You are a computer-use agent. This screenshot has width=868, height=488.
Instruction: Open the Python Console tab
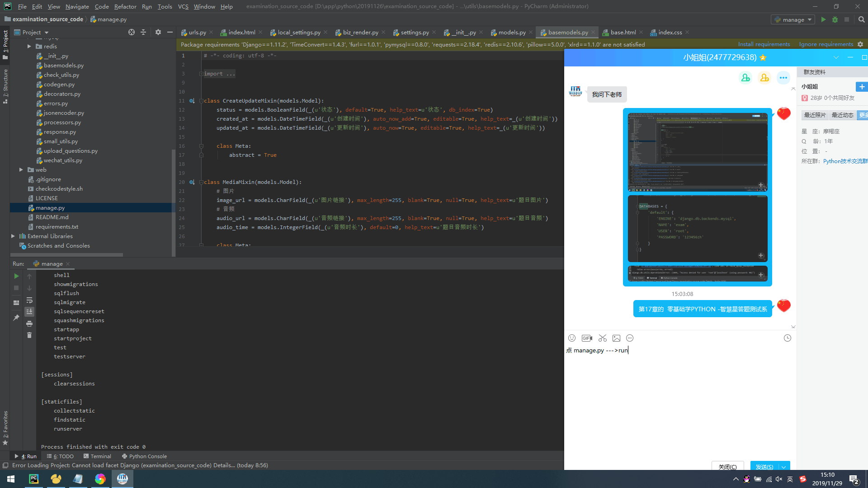pyautogui.click(x=144, y=456)
